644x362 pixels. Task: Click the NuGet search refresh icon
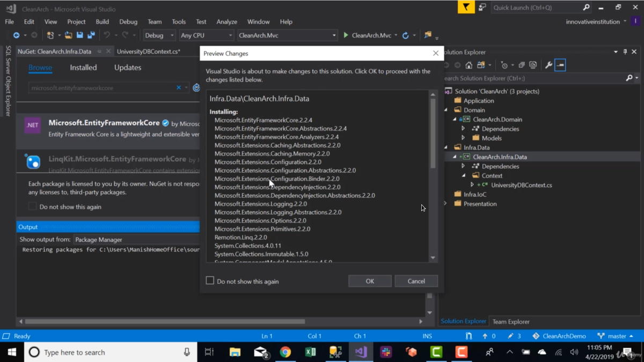coord(196,87)
